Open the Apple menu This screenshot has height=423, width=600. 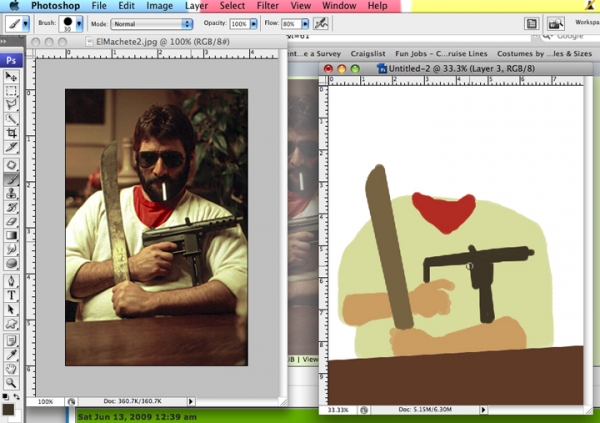(14, 5)
